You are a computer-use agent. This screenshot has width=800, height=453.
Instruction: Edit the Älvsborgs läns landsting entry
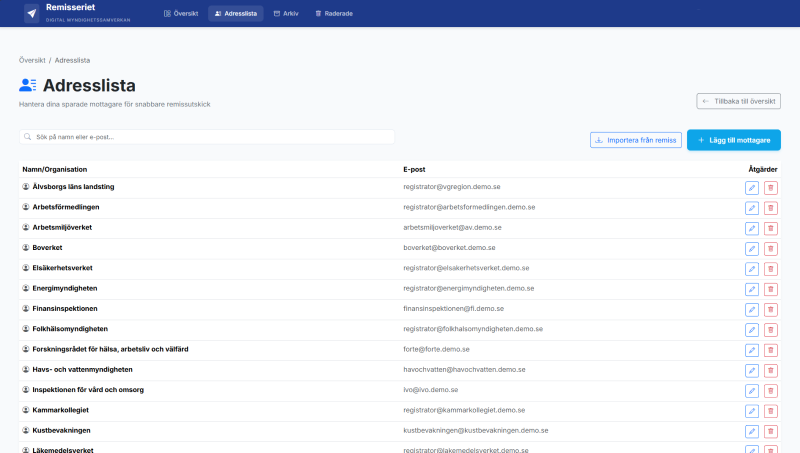click(752, 187)
